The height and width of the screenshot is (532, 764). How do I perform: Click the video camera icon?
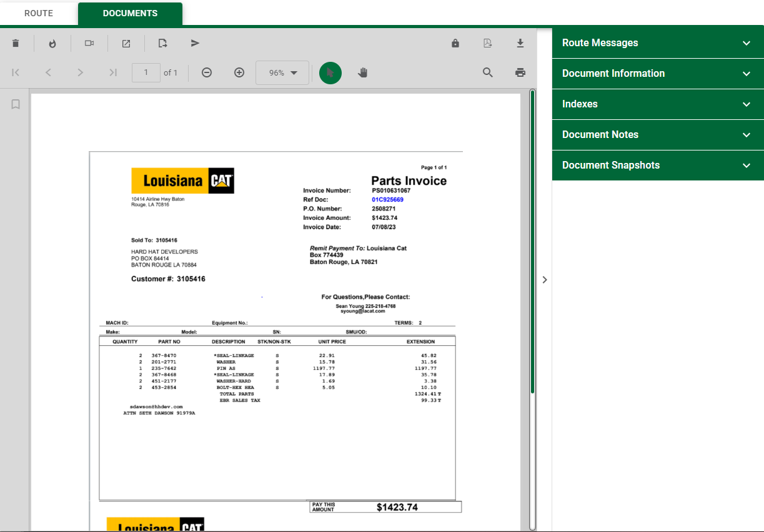89,43
